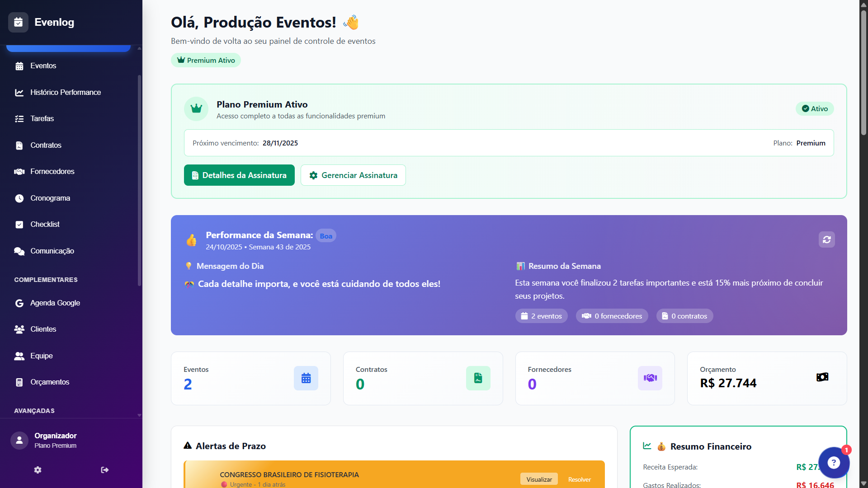
Task: Select Histórico Performance in the sidebar
Action: pyautogui.click(x=65, y=92)
